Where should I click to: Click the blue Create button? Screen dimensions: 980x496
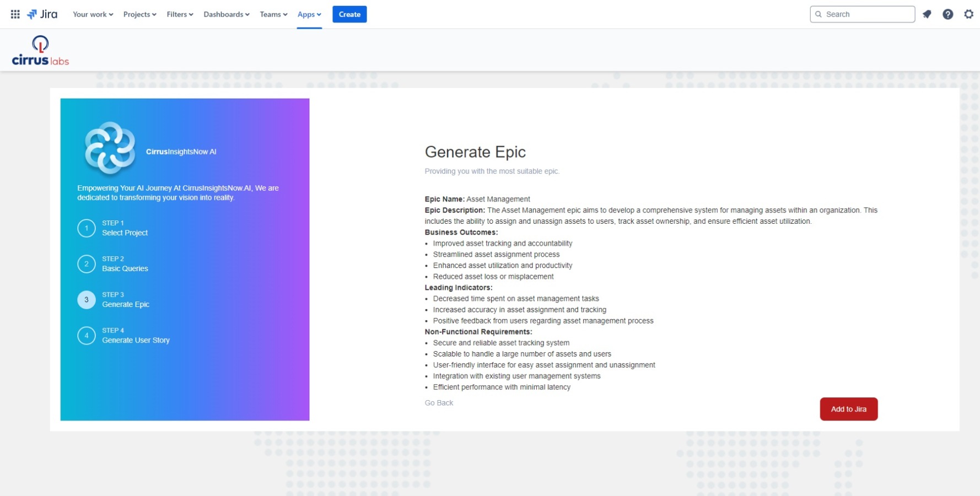pyautogui.click(x=349, y=14)
